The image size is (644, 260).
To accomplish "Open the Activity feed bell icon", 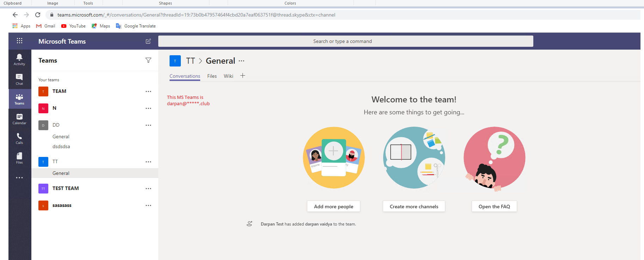I will pyautogui.click(x=19, y=59).
